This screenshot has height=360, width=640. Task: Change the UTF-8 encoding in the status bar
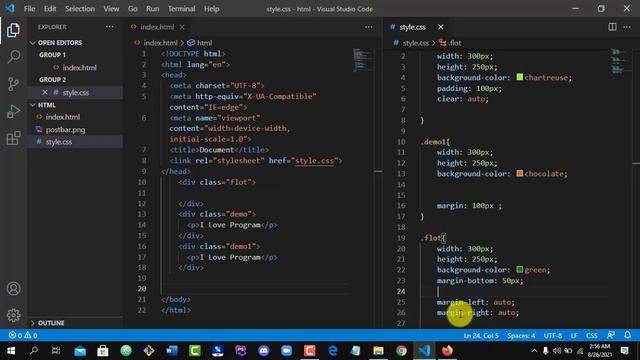553,336
